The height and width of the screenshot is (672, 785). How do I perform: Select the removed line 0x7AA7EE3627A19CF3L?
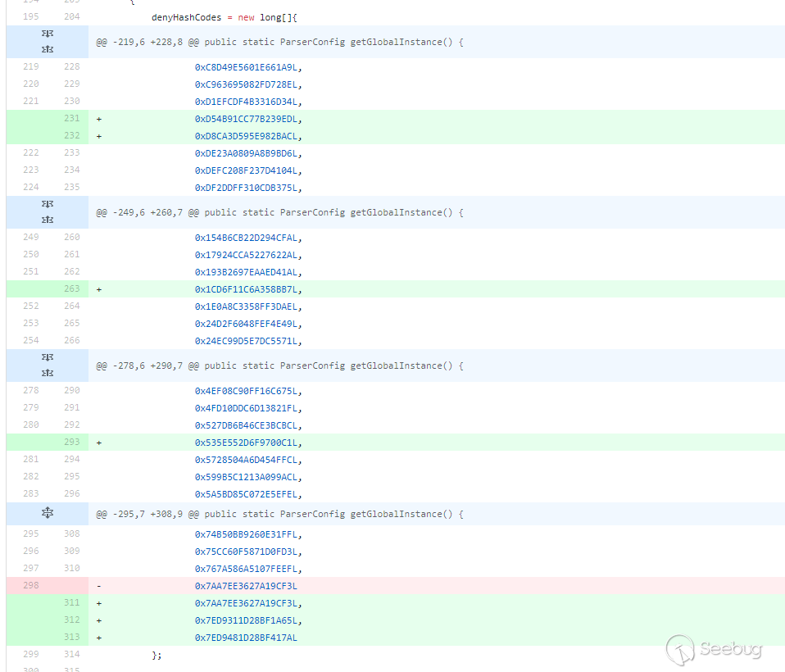(246, 585)
